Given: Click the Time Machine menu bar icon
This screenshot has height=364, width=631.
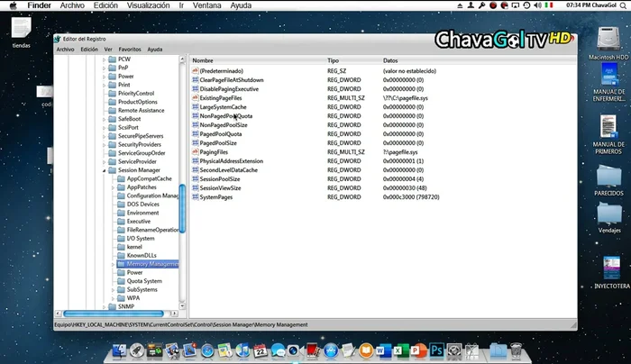Looking at the screenshot, I should (x=526, y=5).
